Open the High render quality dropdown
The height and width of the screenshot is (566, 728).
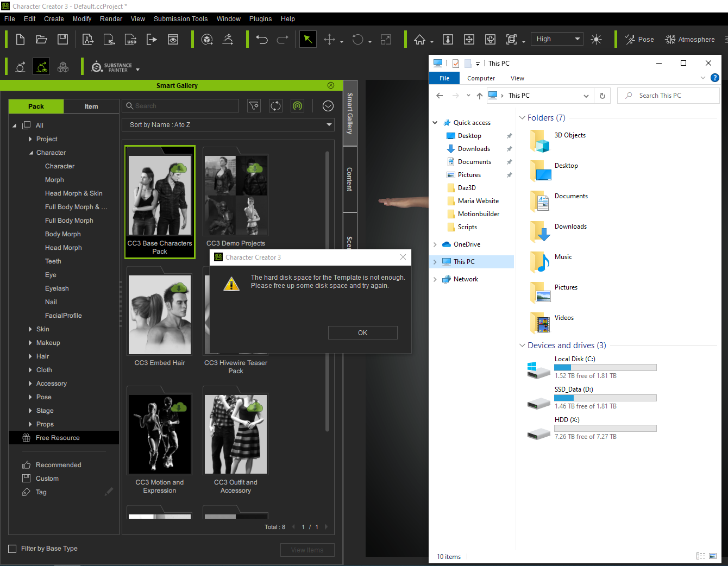pos(557,39)
